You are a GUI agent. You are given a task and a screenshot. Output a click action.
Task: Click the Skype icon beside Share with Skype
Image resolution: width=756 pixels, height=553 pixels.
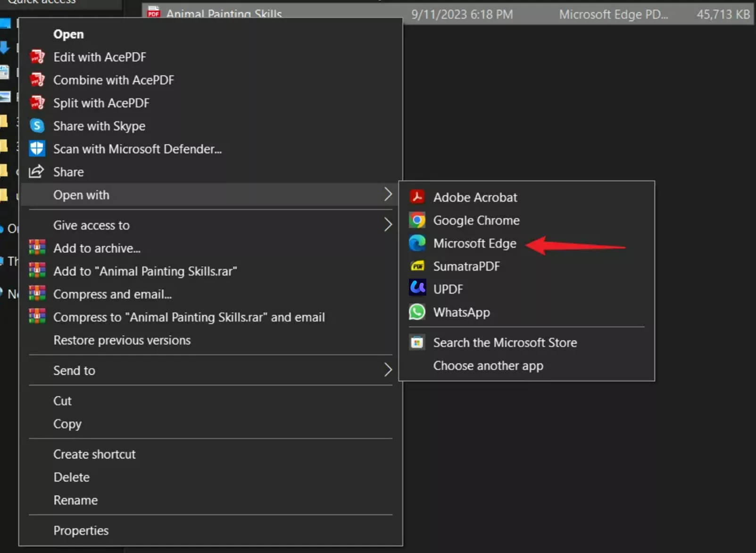pyautogui.click(x=37, y=126)
